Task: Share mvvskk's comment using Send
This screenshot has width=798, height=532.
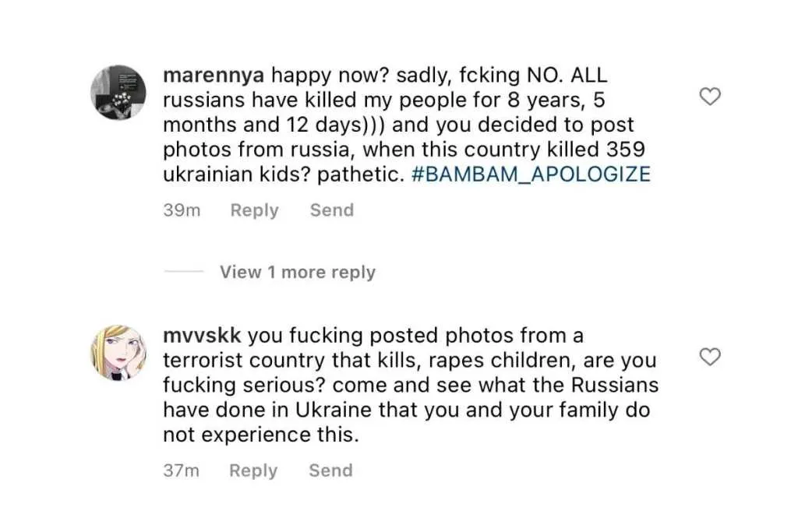Action: point(330,470)
